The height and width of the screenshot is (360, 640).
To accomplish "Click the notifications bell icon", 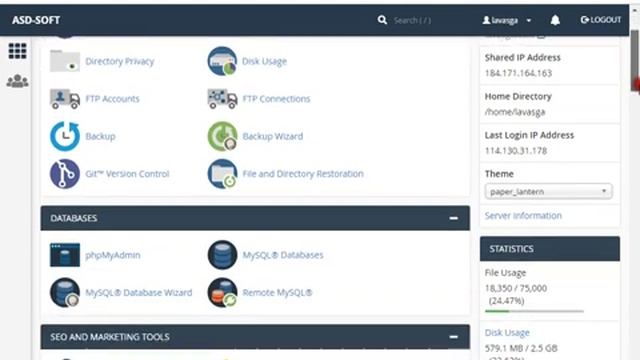I will [x=555, y=20].
